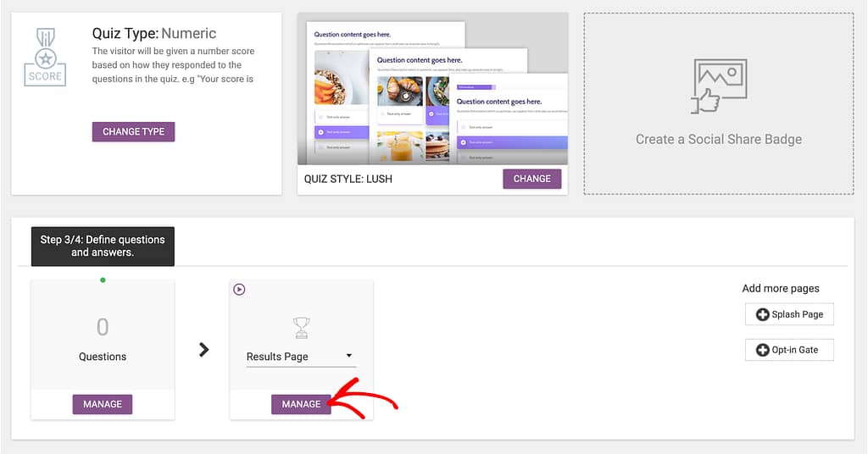Click the Add more pages label
This screenshot has width=868, height=454.
point(781,288)
